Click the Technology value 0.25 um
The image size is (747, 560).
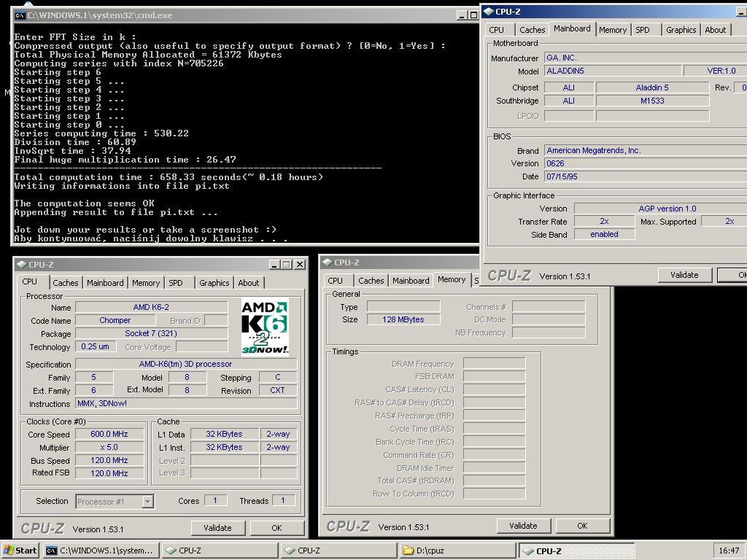(96, 346)
